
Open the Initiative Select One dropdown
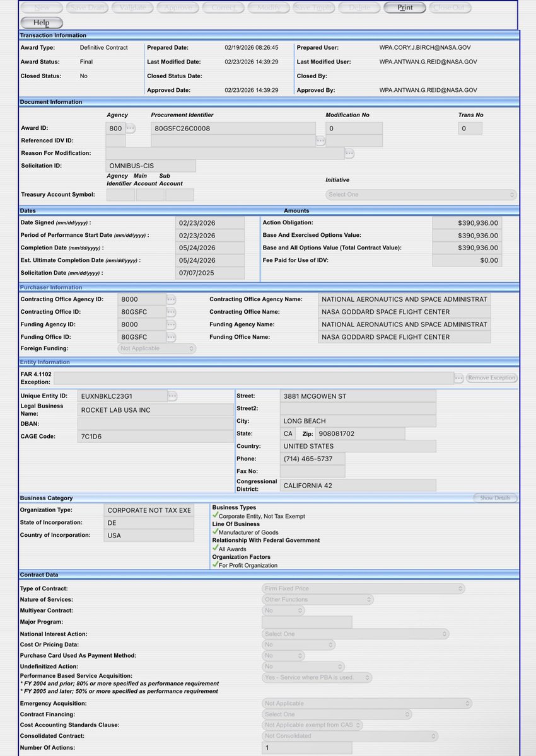point(422,195)
